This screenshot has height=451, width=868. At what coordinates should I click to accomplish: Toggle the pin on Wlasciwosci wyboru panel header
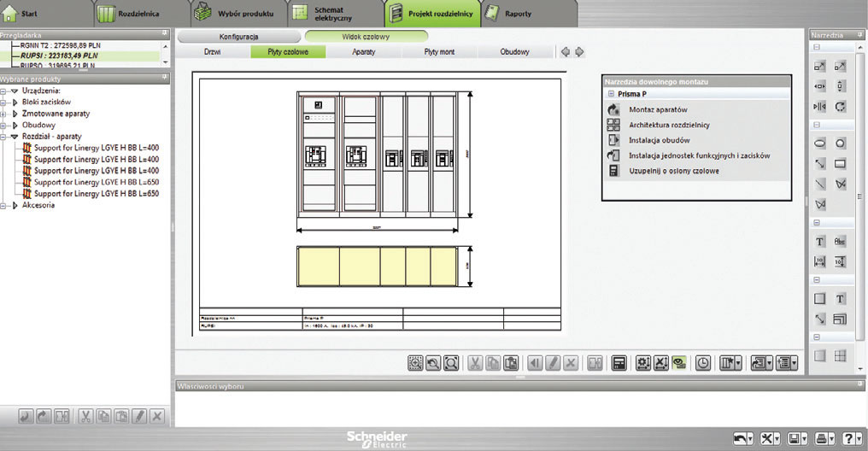[x=861, y=386]
